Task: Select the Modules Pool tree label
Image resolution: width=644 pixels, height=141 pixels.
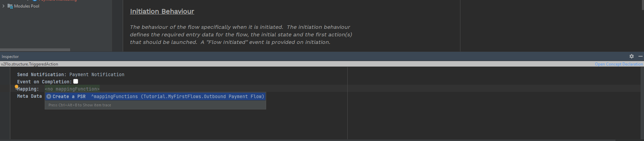Action: pyautogui.click(x=26, y=6)
